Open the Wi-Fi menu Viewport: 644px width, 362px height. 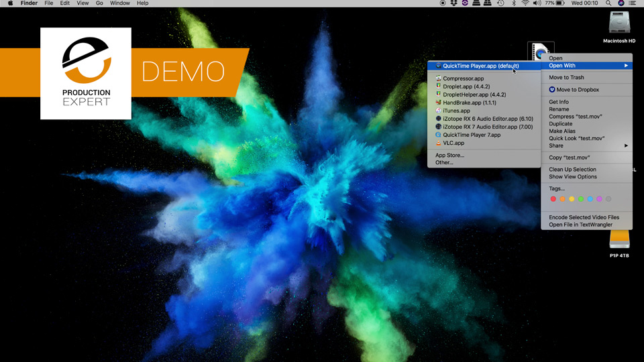pyautogui.click(x=525, y=3)
